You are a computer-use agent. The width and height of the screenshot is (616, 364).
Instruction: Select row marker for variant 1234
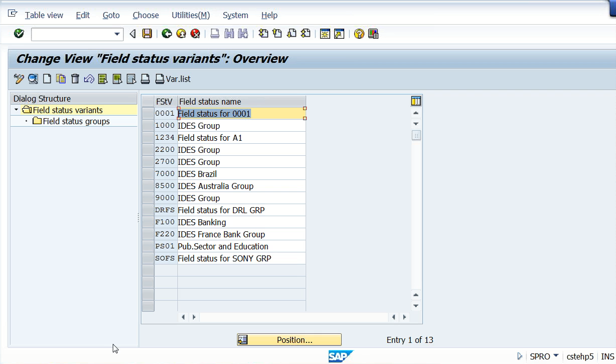pos(148,138)
